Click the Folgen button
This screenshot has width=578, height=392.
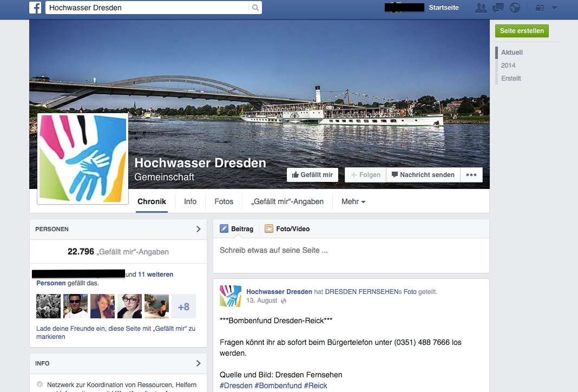(x=365, y=175)
